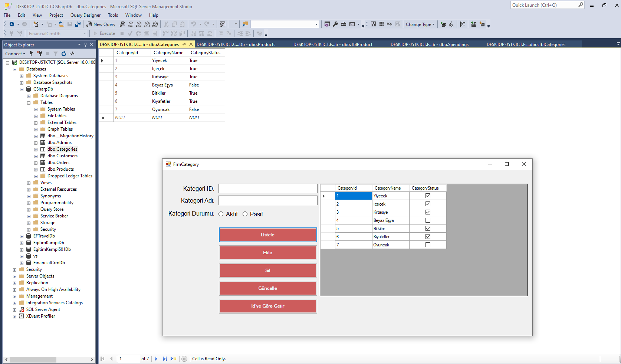Image resolution: width=621 pixels, height=364 pixels.
Task: Toggle CategoryStatus checkbox for Oyuncak
Action: pyautogui.click(x=428, y=245)
